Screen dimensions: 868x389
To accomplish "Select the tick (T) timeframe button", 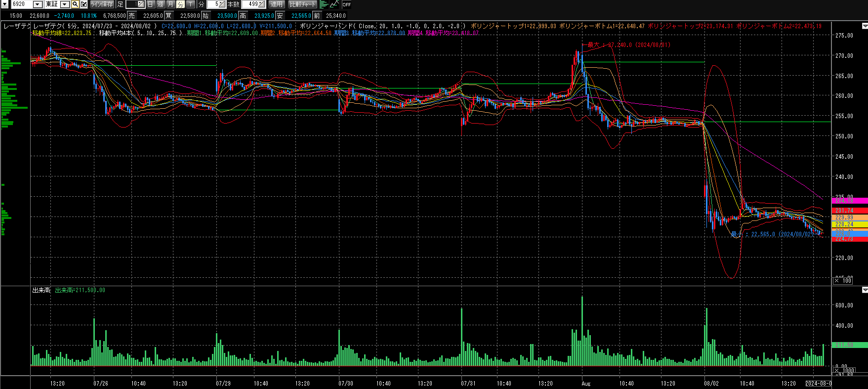I will (x=191, y=4).
